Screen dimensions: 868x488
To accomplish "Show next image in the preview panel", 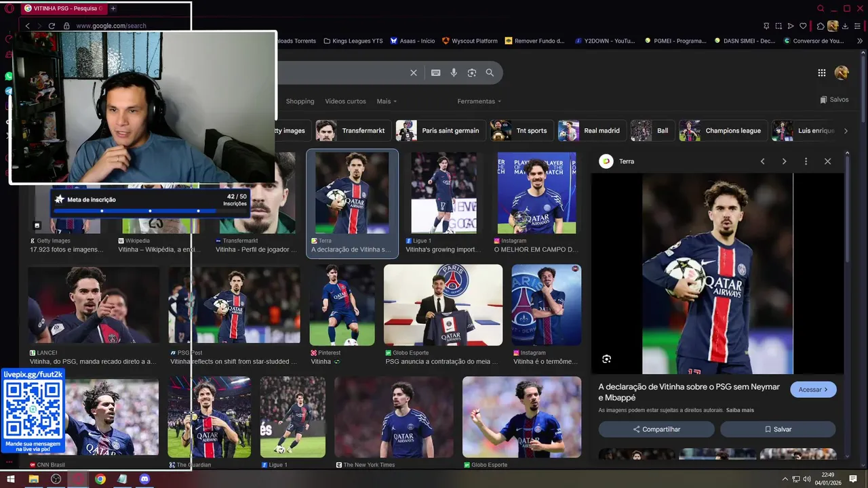I will pos(784,161).
